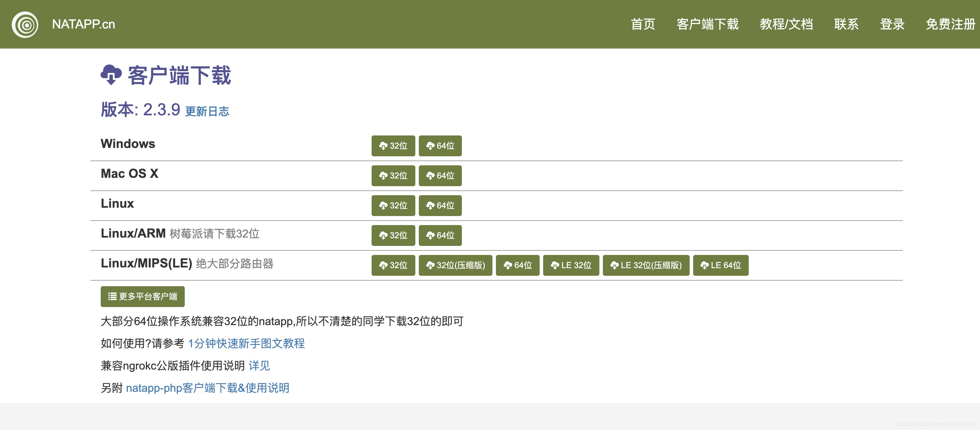
Task: Click the 版本: 2.3.9 version text
Action: tap(140, 110)
